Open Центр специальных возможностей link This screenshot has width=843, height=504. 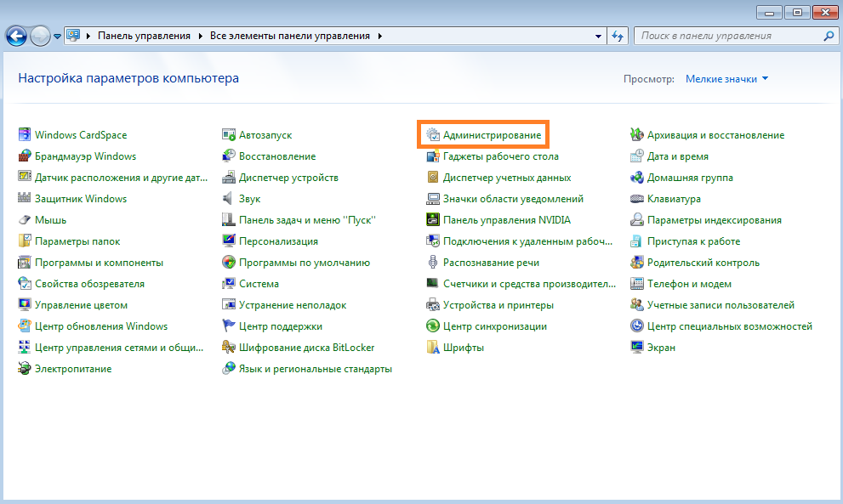[730, 326]
